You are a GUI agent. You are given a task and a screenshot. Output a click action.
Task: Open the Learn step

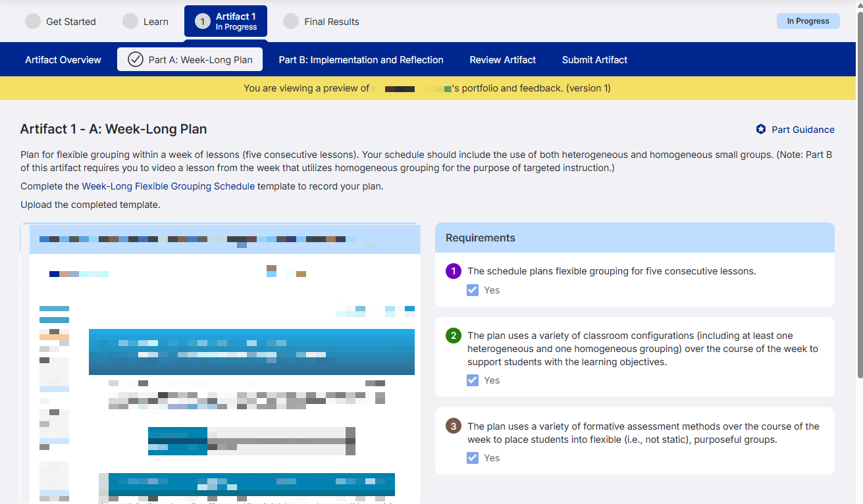pyautogui.click(x=145, y=22)
